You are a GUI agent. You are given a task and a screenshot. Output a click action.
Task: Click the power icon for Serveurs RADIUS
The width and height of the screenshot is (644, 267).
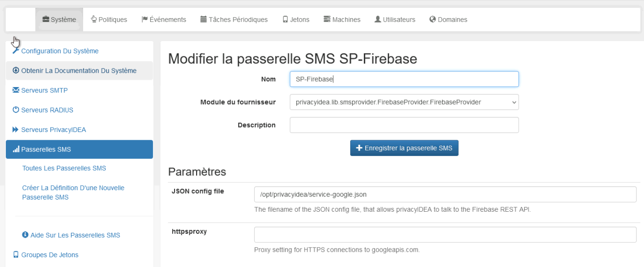[x=16, y=110]
